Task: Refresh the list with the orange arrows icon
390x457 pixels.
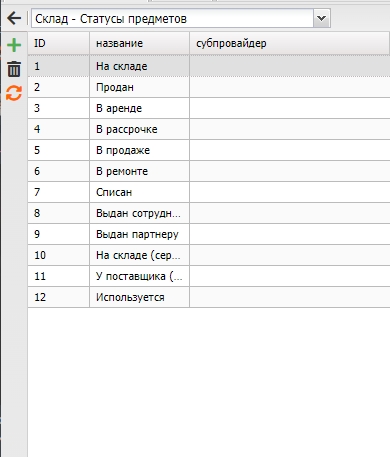Action: point(14,93)
